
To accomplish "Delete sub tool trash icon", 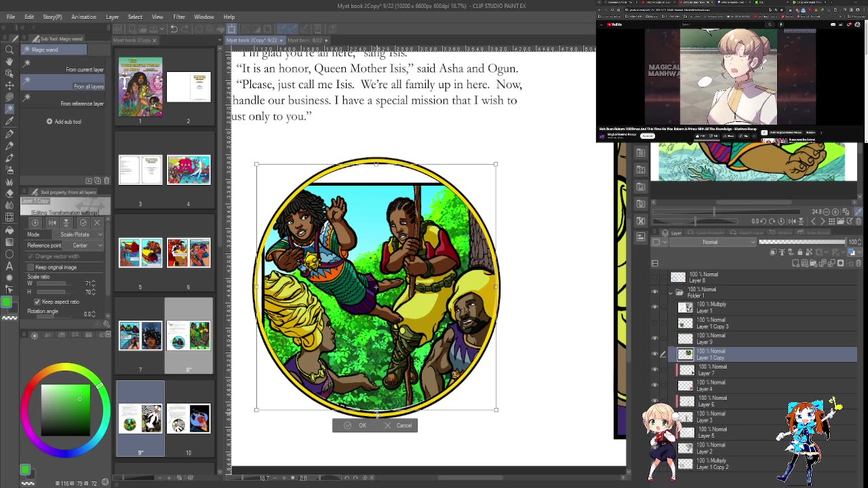I will pos(106,180).
